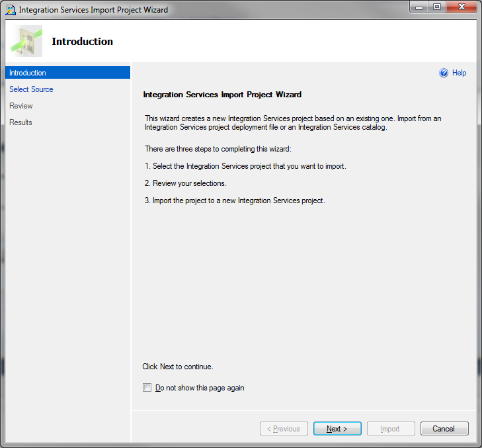Image resolution: width=482 pixels, height=448 pixels.
Task: Open the Help link
Action: coord(459,73)
